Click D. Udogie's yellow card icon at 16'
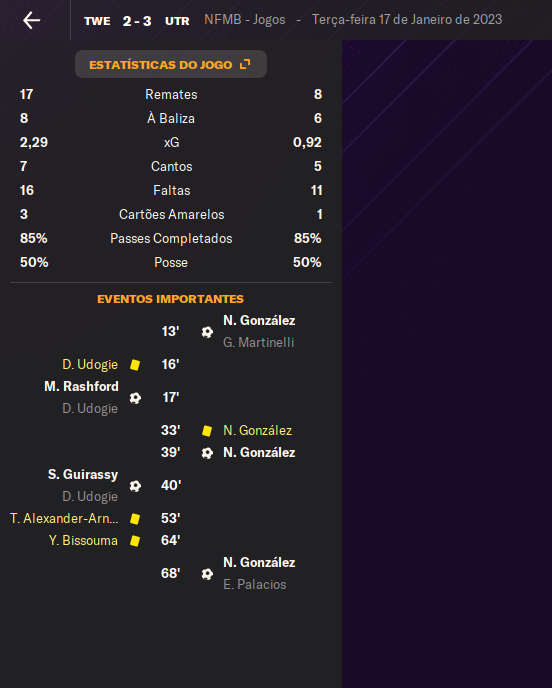 coord(135,365)
